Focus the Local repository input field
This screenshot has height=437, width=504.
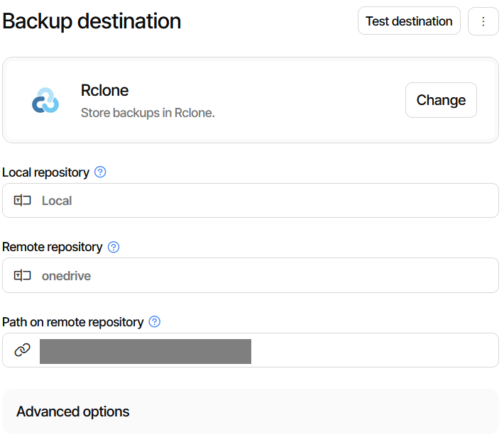point(270,201)
